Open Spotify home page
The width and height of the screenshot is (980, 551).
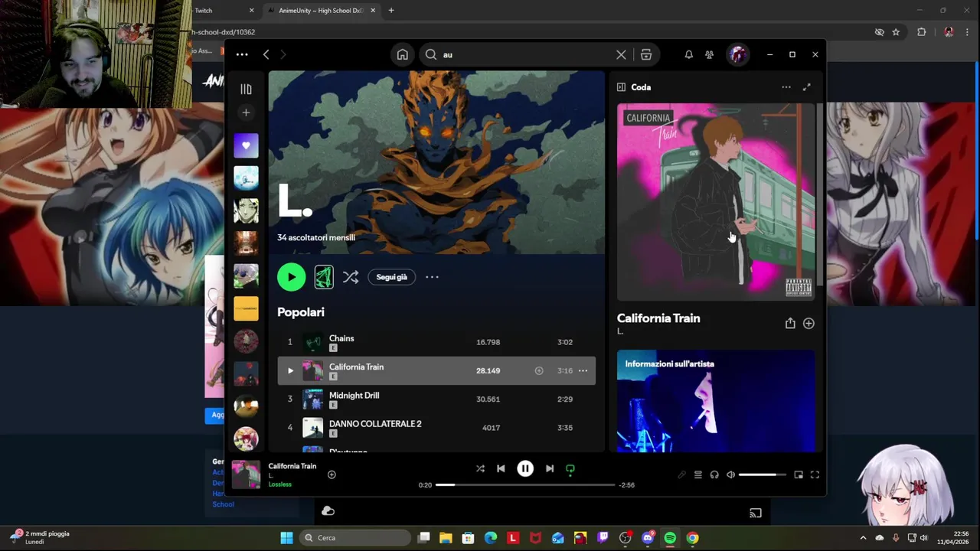click(403, 54)
